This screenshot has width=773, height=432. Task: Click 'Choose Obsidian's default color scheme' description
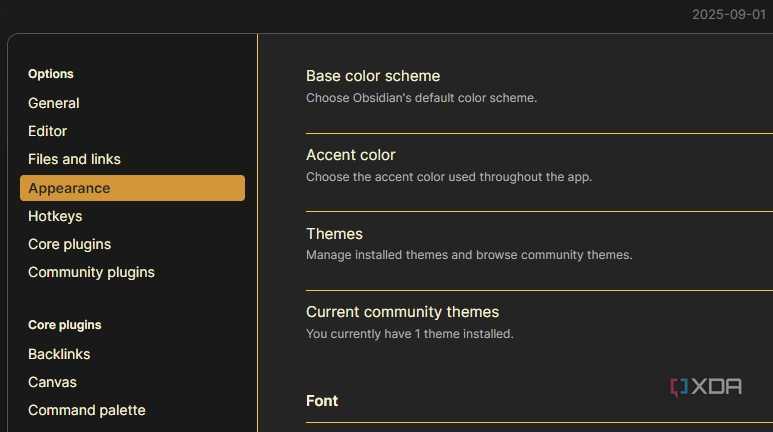[421, 98]
